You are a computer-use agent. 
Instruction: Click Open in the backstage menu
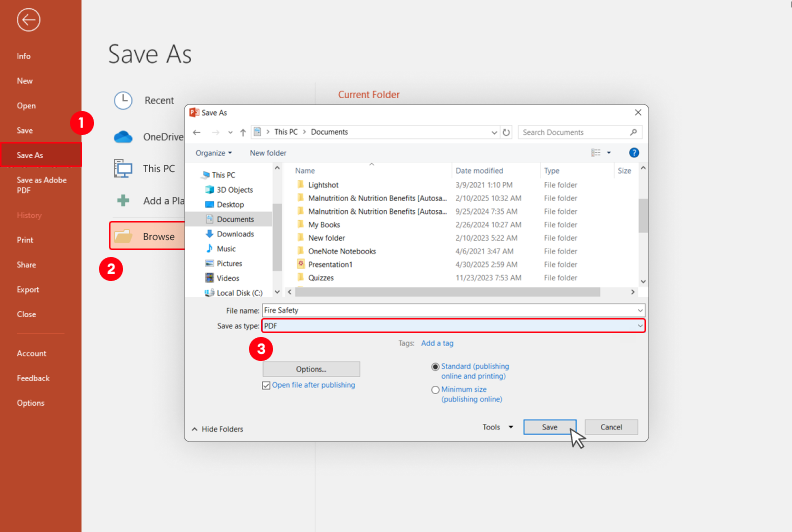pos(26,106)
